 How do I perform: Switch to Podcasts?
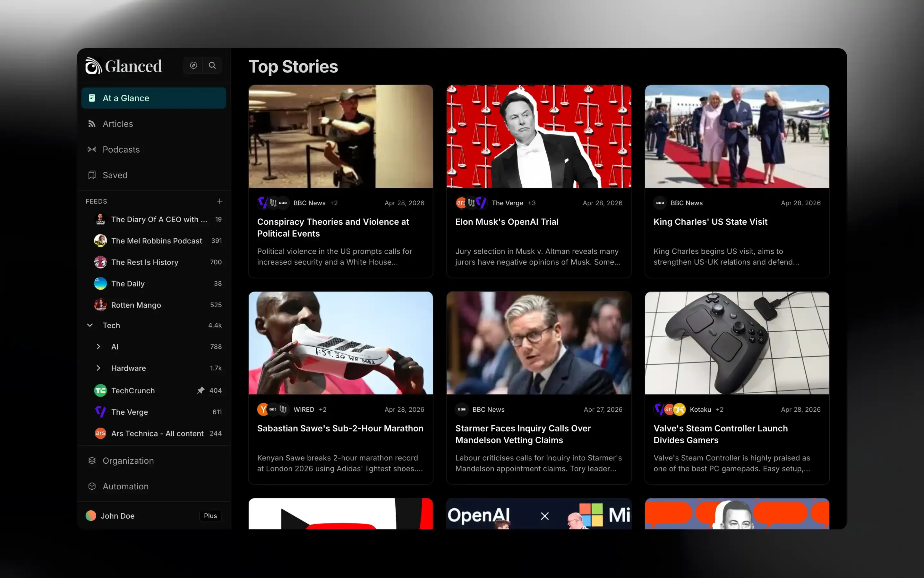(153, 149)
